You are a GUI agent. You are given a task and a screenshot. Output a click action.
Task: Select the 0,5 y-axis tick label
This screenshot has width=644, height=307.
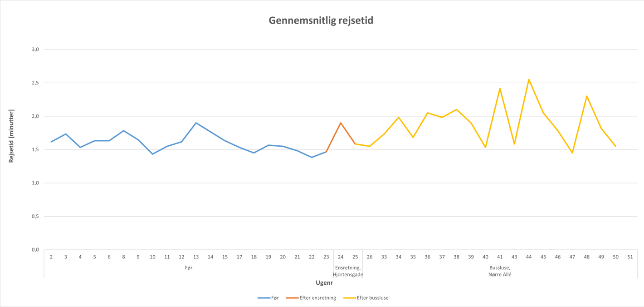tap(35, 217)
